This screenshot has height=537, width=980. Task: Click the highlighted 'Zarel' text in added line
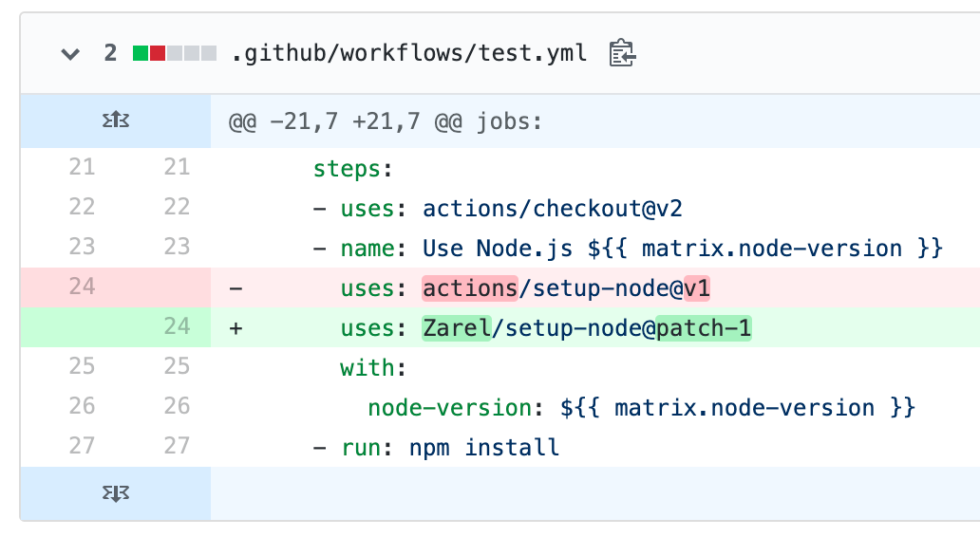[x=456, y=327]
